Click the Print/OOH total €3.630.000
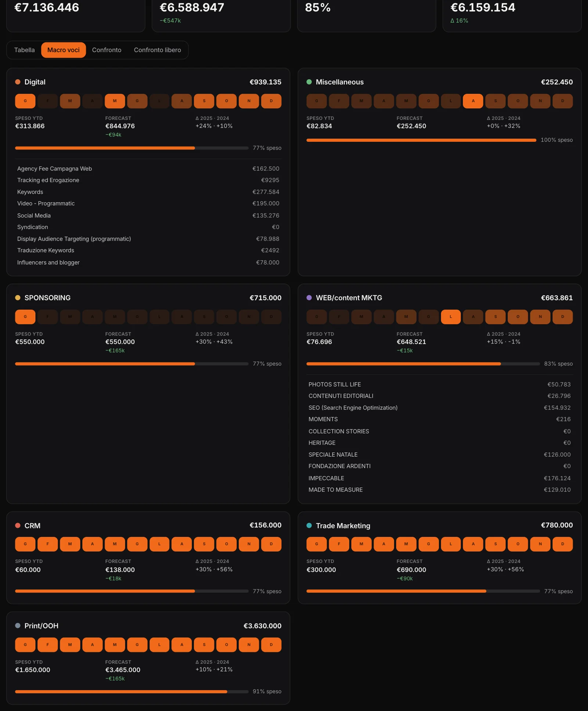 point(262,626)
